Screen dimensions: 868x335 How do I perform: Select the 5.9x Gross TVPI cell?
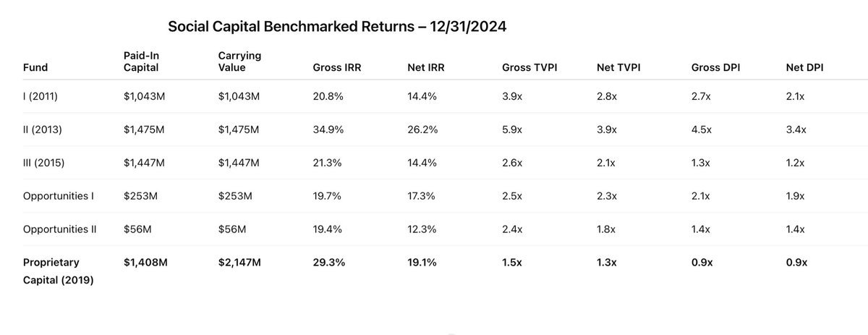pyautogui.click(x=513, y=130)
